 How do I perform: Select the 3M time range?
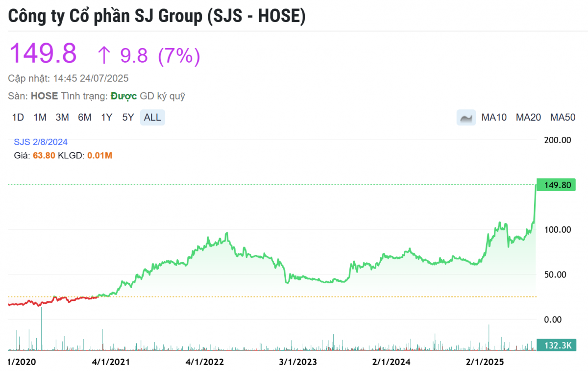[x=62, y=118]
